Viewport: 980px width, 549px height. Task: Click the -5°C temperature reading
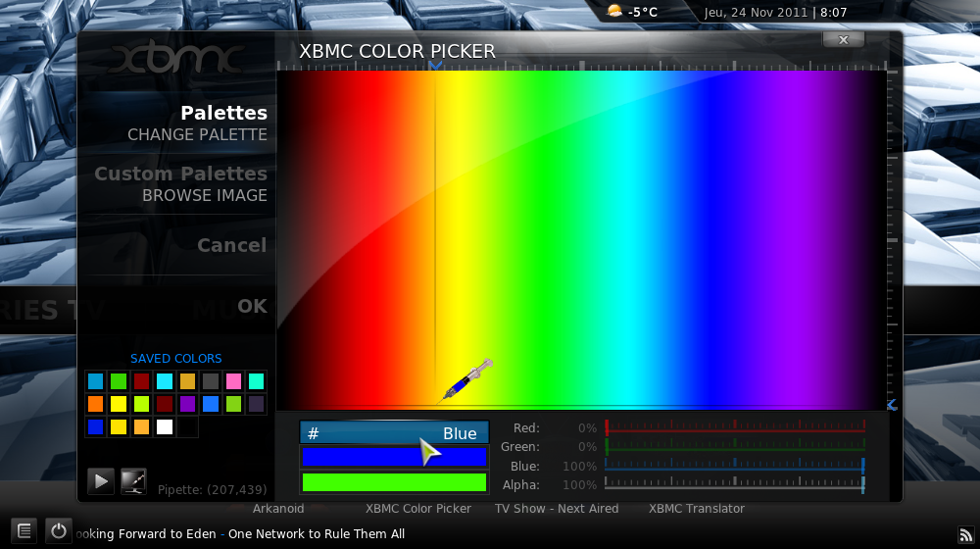643,12
